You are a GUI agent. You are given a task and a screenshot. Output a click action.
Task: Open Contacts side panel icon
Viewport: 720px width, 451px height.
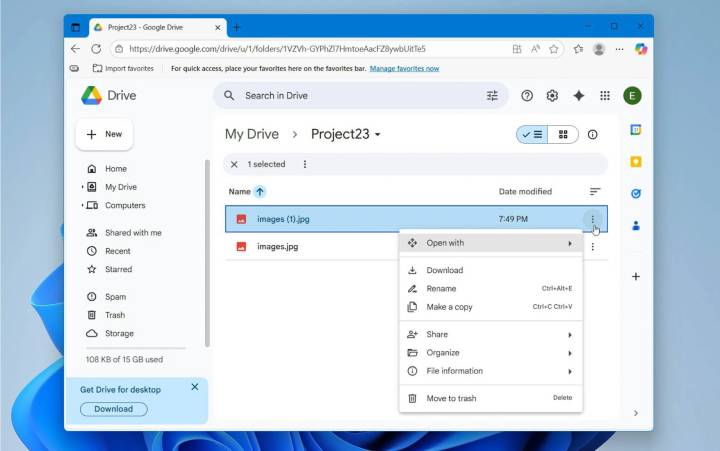click(636, 226)
